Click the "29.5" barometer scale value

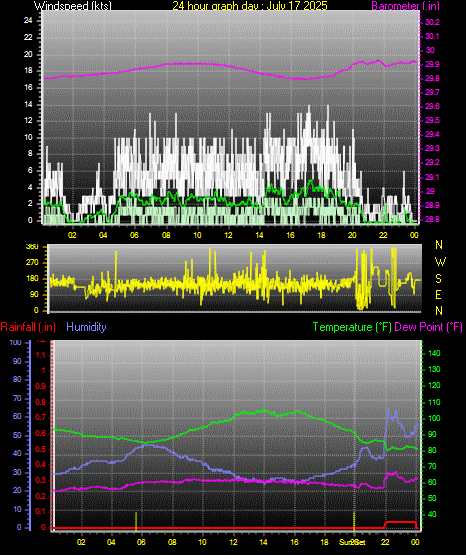click(432, 120)
